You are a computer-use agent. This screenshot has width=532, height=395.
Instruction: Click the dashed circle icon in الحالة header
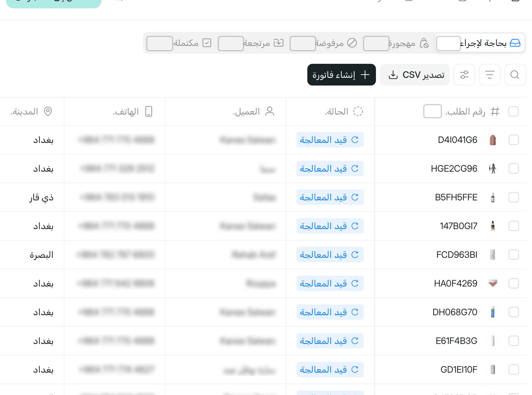358,111
